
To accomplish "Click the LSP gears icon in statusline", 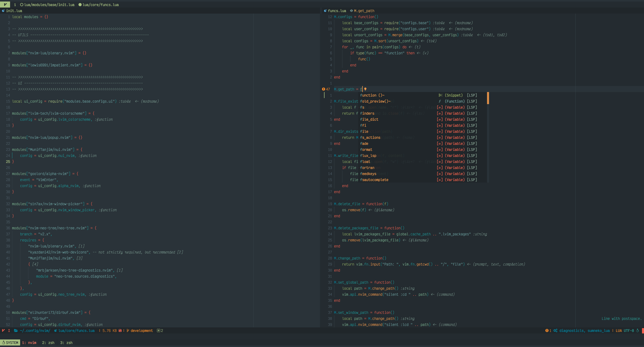I will 555,331.
